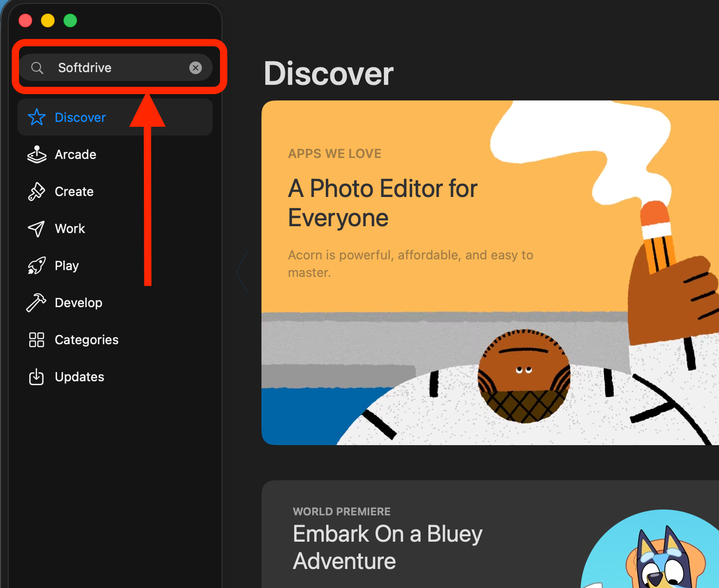Viewport: 719px width, 588px height.
Task: Click the Develop hammer icon
Action: [x=36, y=302]
